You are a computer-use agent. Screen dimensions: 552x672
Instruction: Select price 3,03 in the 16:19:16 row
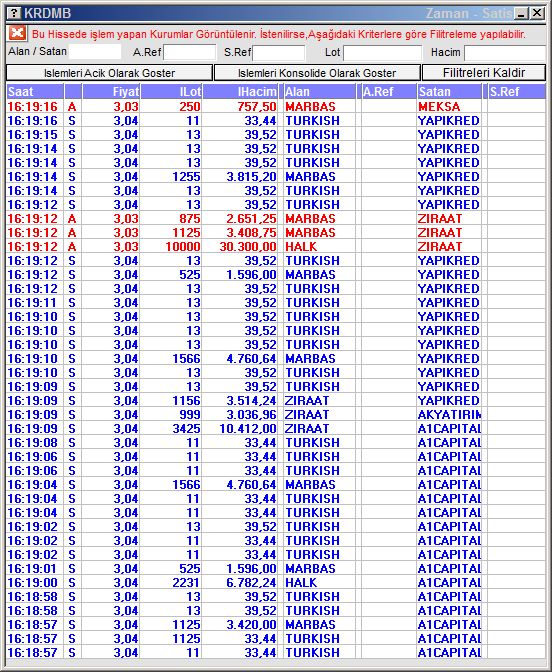point(111,106)
